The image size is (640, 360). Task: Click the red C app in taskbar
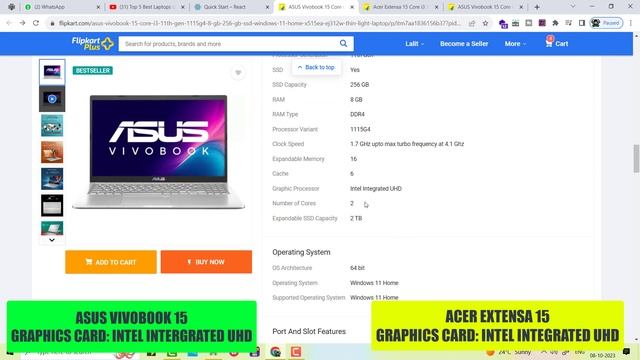(x=296, y=351)
